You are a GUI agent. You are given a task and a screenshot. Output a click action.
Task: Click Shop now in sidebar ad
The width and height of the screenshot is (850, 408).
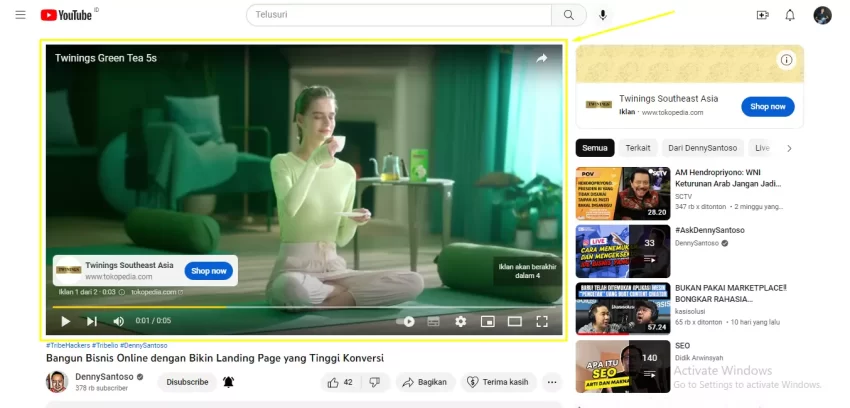tap(768, 107)
